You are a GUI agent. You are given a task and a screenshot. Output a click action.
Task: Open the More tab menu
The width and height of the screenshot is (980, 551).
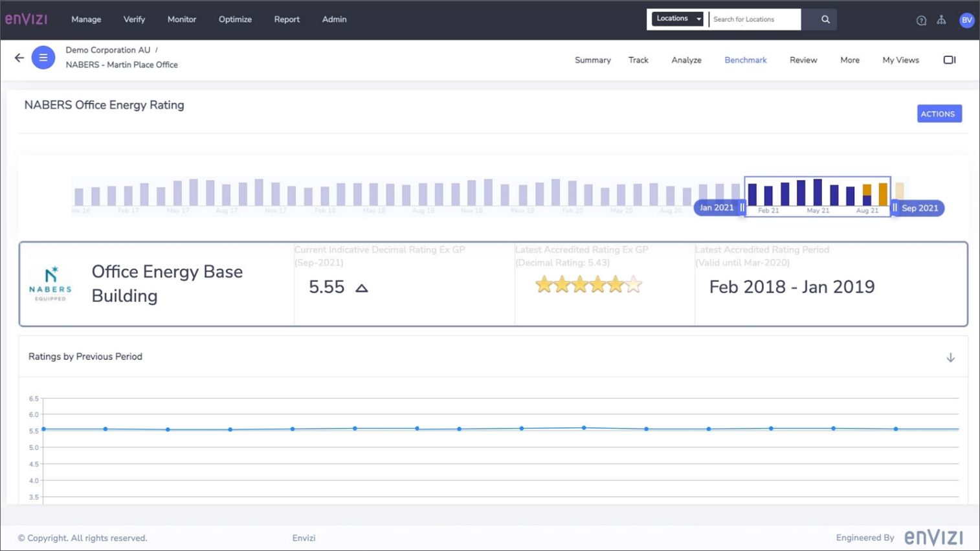pyautogui.click(x=850, y=60)
